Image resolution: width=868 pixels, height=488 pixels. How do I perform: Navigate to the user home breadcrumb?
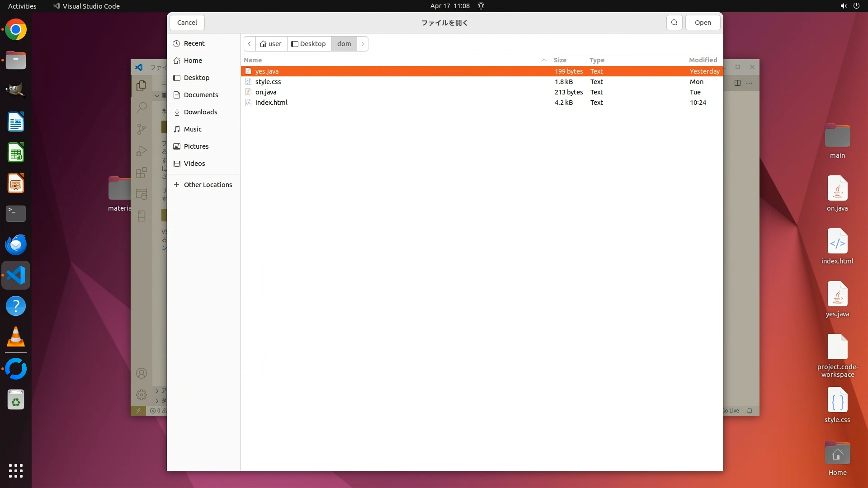tap(271, 44)
